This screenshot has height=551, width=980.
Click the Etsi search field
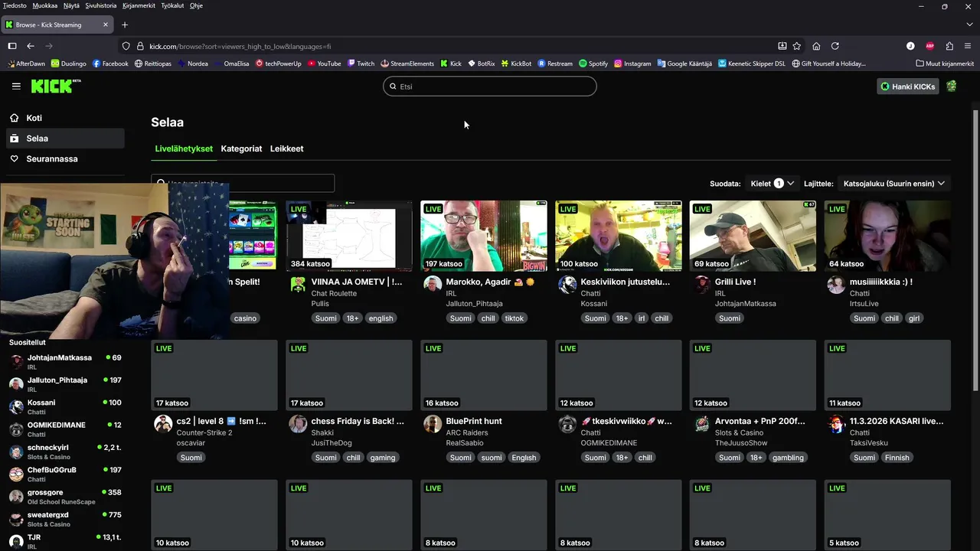pyautogui.click(x=490, y=86)
